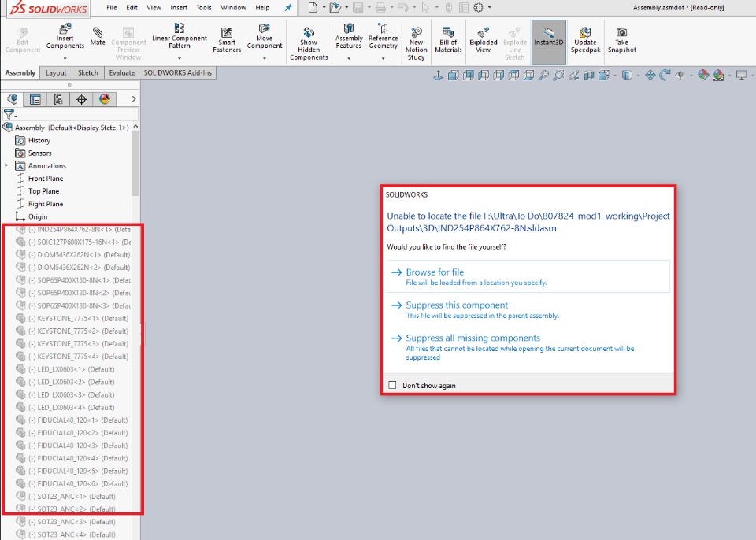Select the Zoom to Area tool
This screenshot has width=756, height=540.
click(x=559, y=76)
